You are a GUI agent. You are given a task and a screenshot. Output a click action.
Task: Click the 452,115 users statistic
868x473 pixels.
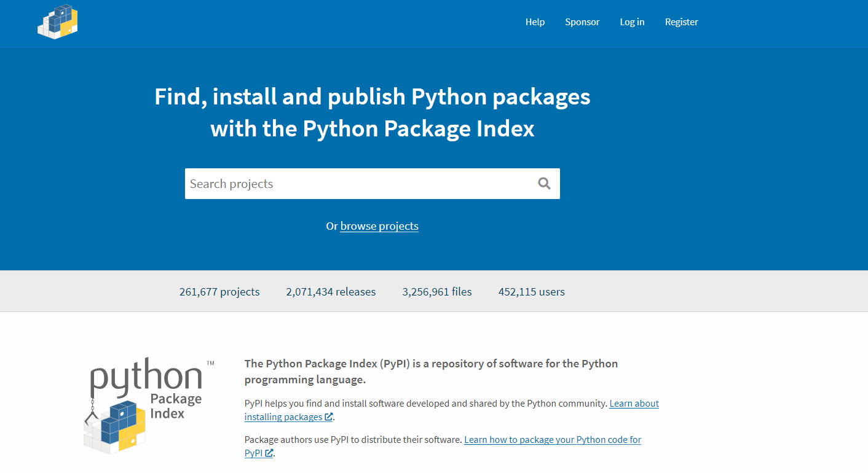[531, 291]
